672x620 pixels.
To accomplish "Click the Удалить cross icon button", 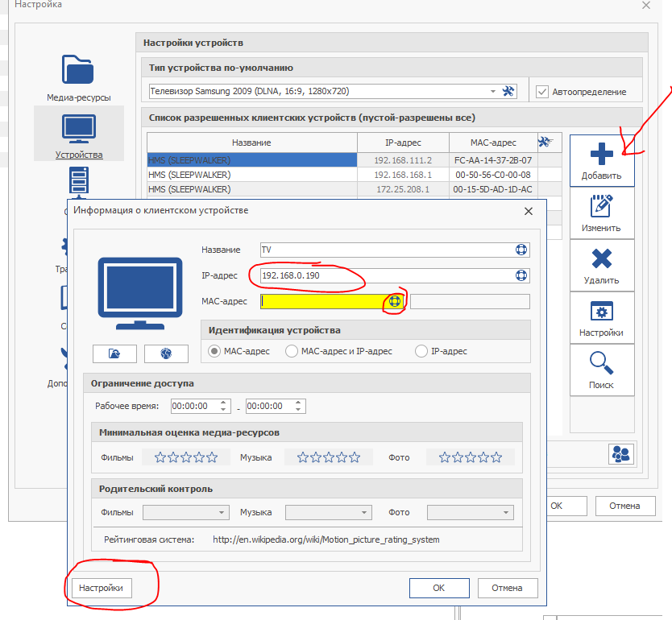I will [601, 265].
